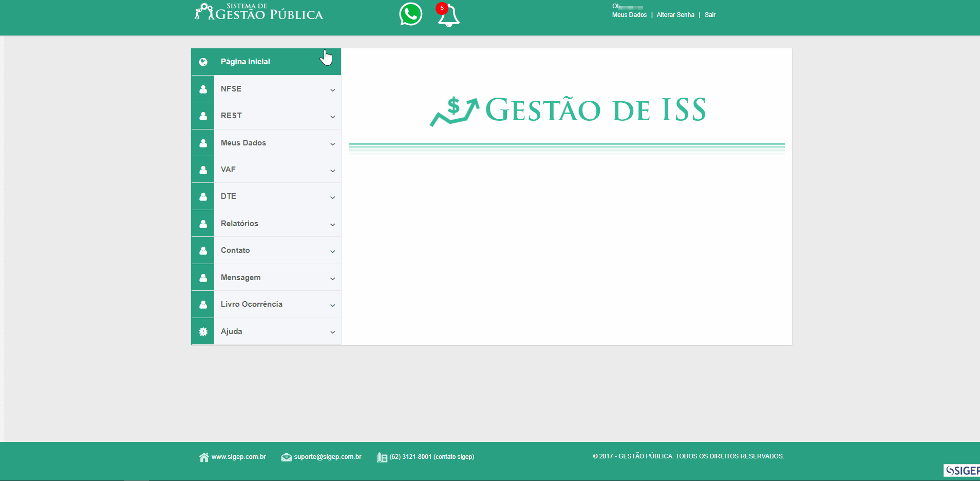Click the user icon next to REST

click(203, 116)
